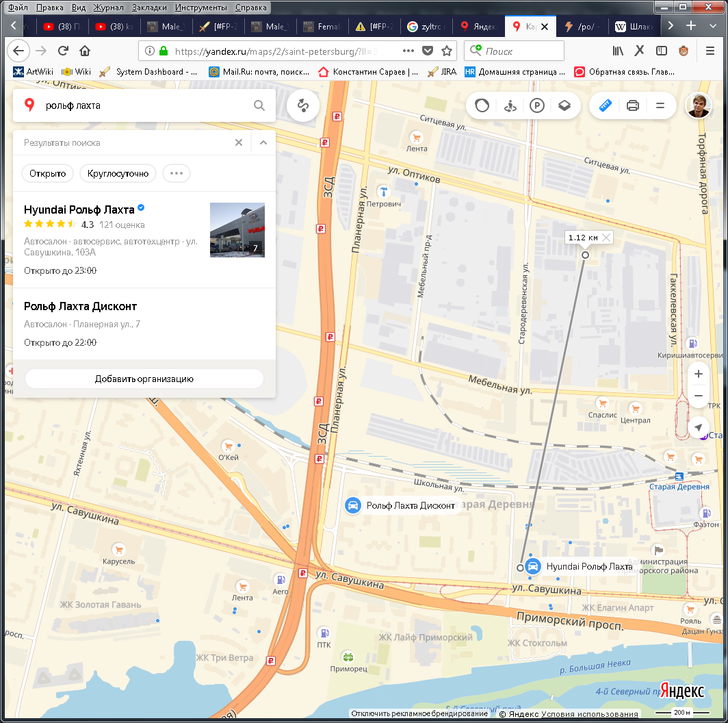The width and height of the screenshot is (728, 723).
Task: Open the map layers selector
Action: (564, 105)
